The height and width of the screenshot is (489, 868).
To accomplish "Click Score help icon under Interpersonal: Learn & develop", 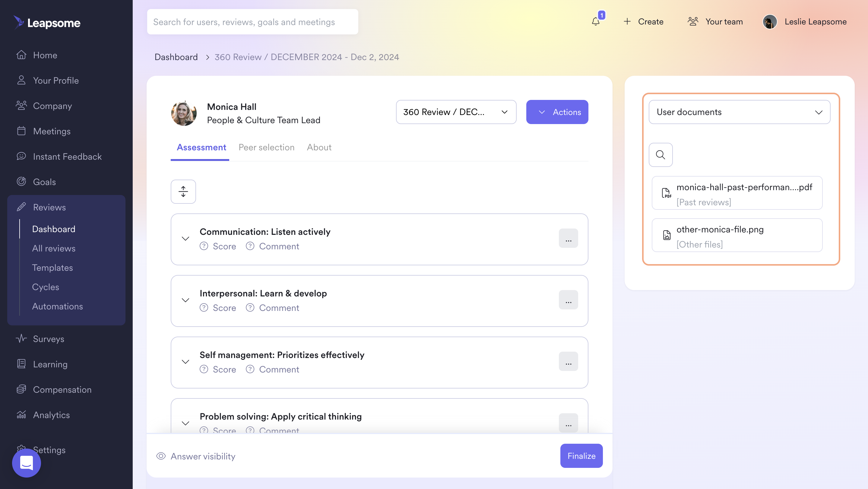I will (204, 308).
